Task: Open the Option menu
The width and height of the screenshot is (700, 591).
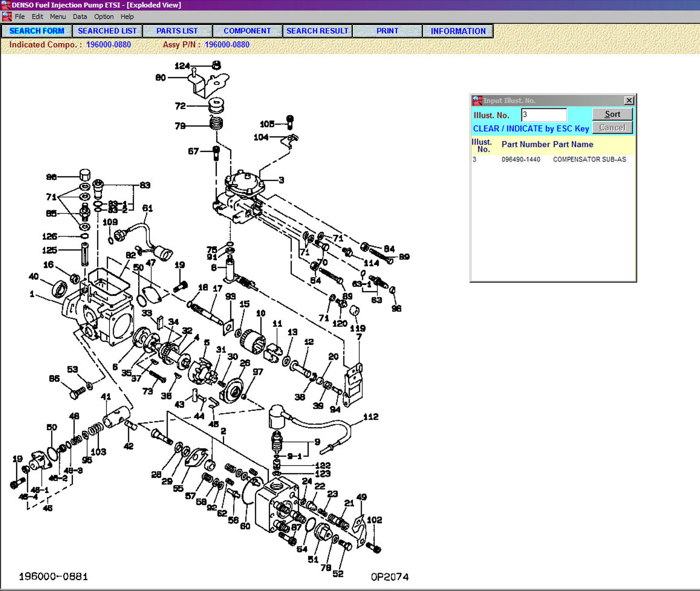Action: pyautogui.click(x=104, y=17)
